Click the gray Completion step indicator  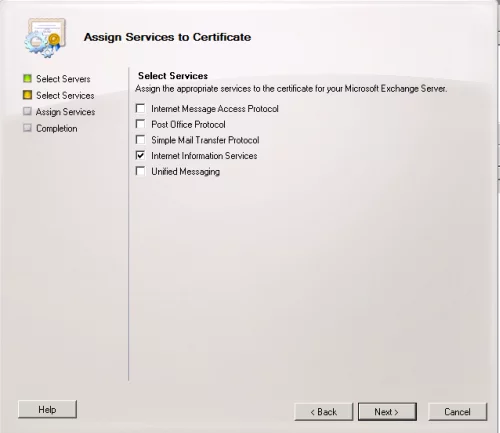(x=27, y=128)
